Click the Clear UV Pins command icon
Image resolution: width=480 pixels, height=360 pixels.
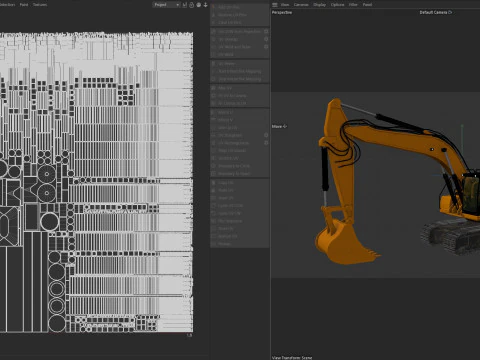coord(214,22)
